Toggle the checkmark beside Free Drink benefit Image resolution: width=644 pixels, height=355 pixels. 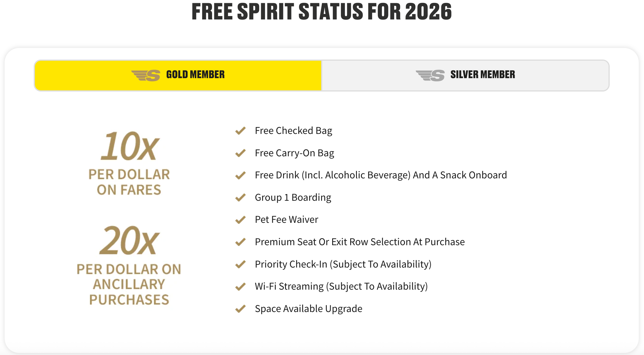tap(240, 175)
